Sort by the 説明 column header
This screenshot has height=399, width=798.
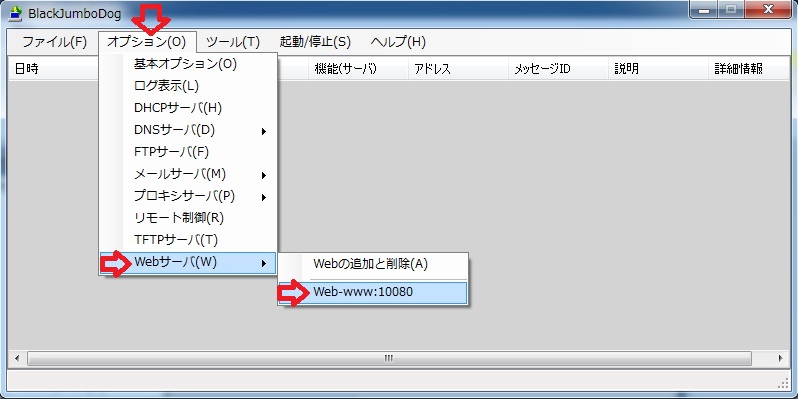tap(658, 69)
